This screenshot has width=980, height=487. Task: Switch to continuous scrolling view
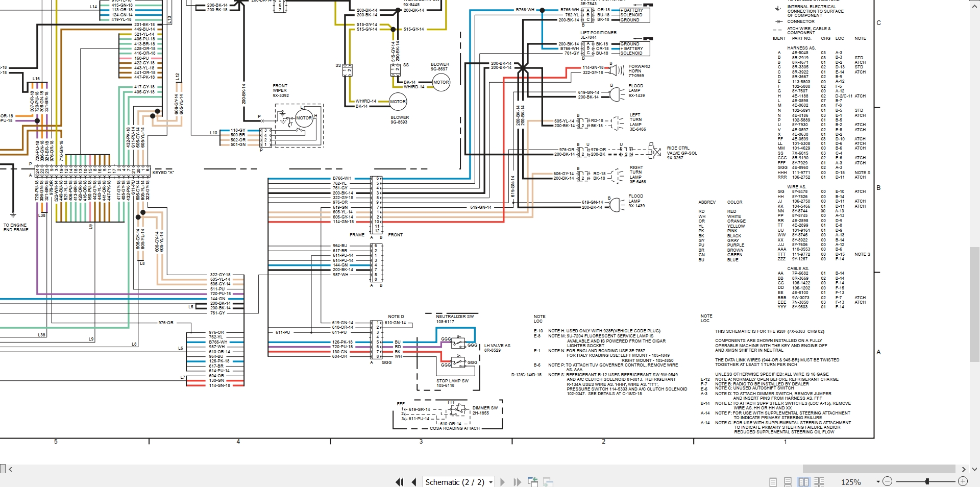pyautogui.click(x=788, y=482)
